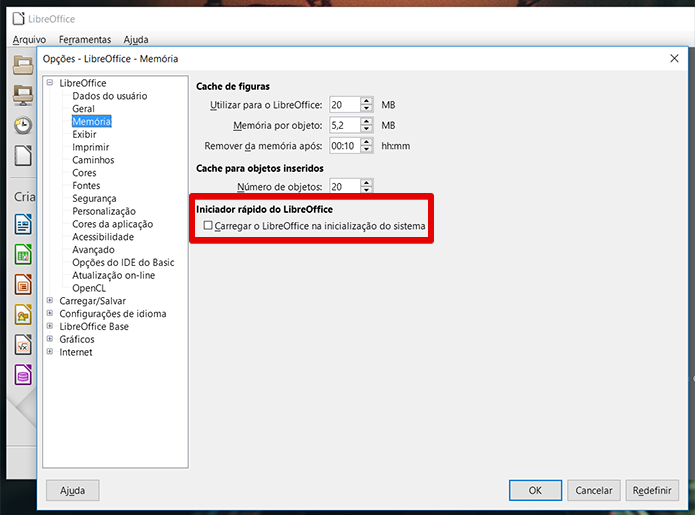
Task: Click the Redefinir button
Action: click(652, 490)
